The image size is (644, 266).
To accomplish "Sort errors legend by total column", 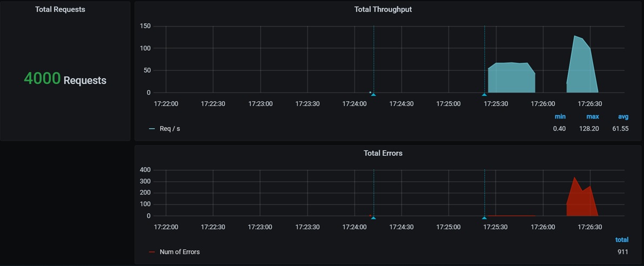I will pos(621,240).
